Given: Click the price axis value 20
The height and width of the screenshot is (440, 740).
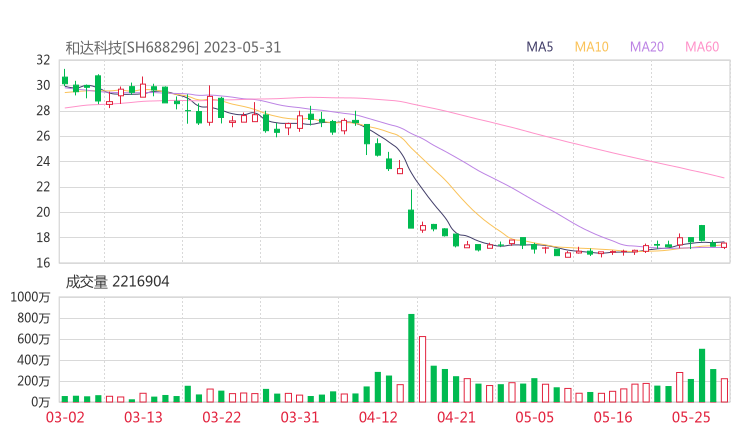Looking at the screenshot, I should pos(43,212).
